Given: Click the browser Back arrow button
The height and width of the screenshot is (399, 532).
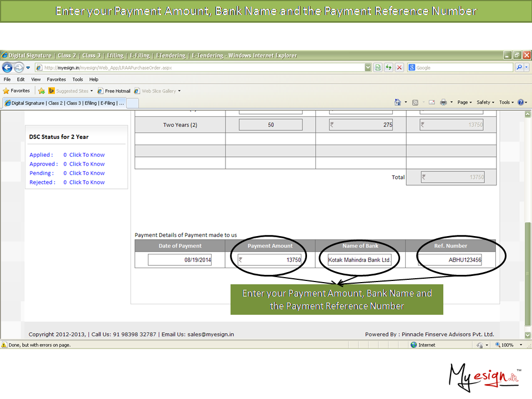Looking at the screenshot, I should pos(7,68).
